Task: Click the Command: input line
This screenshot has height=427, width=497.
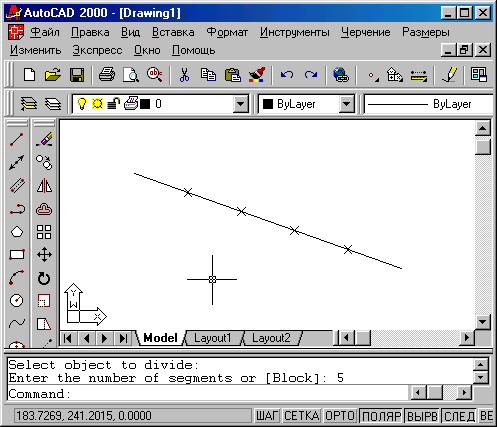Action: pos(207,394)
